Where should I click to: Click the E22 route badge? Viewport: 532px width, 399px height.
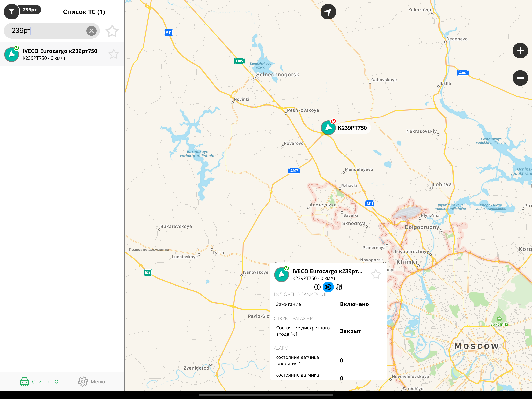tap(148, 272)
